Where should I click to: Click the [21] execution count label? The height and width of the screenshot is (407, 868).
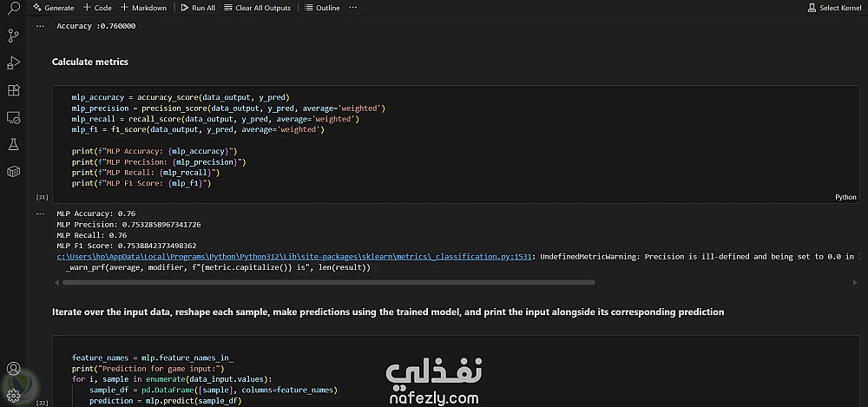(x=42, y=197)
